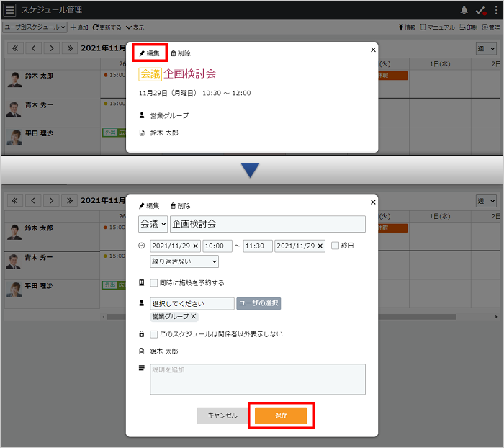504x448 pixels.
Task: Expand the 会議 category dropdown
Action: click(x=153, y=224)
